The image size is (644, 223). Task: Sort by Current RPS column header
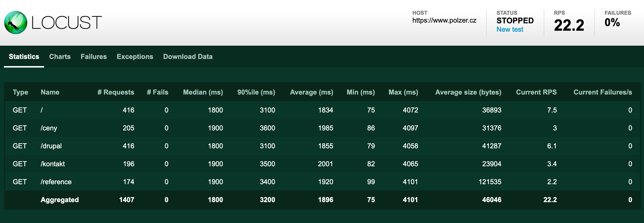(x=536, y=92)
